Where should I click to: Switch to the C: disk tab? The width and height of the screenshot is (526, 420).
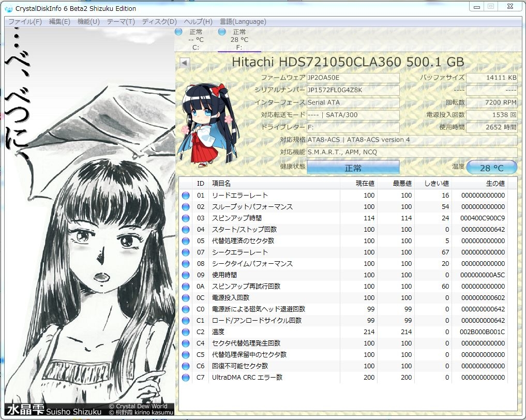196,40
